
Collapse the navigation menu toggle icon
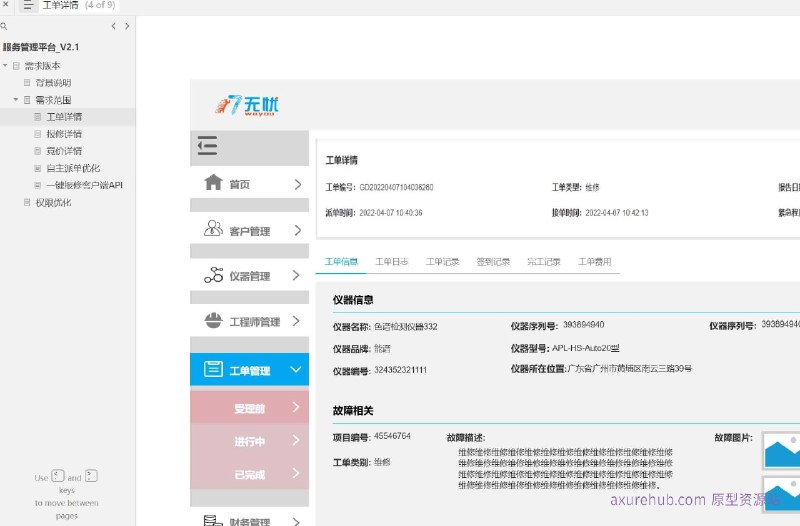coord(207,146)
